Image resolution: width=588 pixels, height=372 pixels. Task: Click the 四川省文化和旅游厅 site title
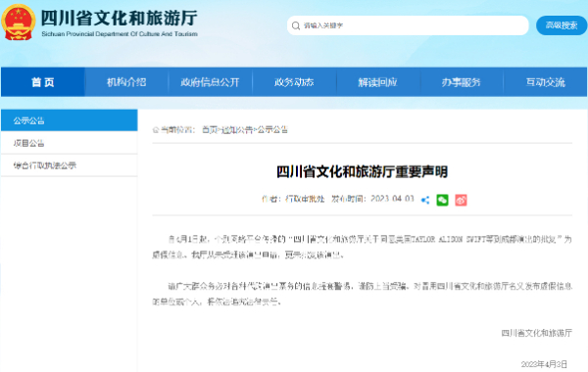tap(120, 18)
